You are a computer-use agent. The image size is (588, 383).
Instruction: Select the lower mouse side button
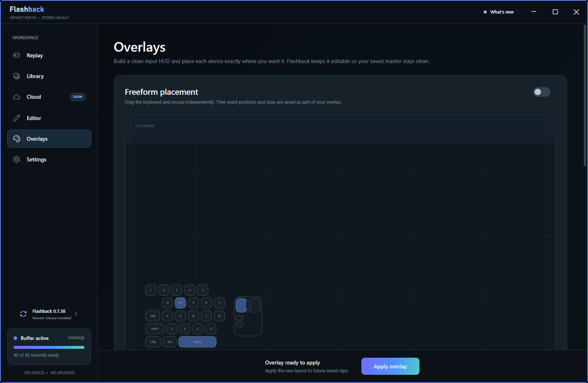pyautogui.click(x=239, y=324)
